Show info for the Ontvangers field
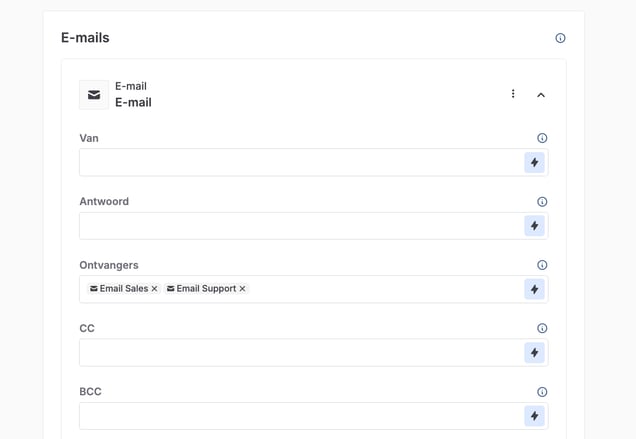The height and width of the screenshot is (439, 636). tap(542, 265)
